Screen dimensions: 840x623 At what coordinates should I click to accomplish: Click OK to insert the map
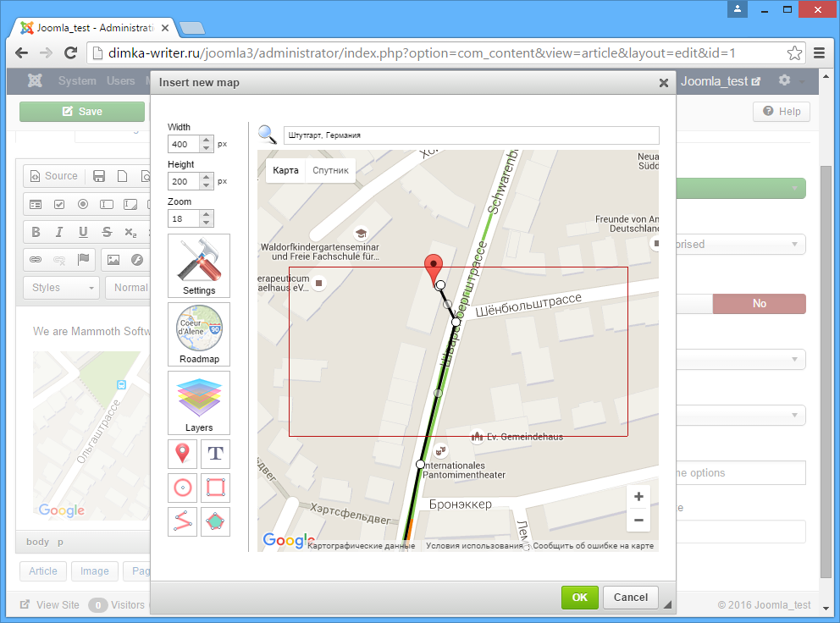[579, 598]
